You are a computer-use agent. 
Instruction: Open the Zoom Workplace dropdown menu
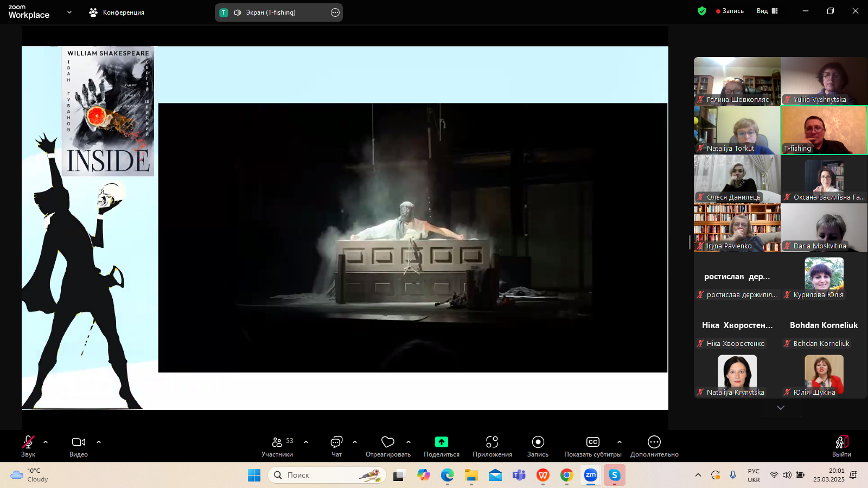pos(69,12)
